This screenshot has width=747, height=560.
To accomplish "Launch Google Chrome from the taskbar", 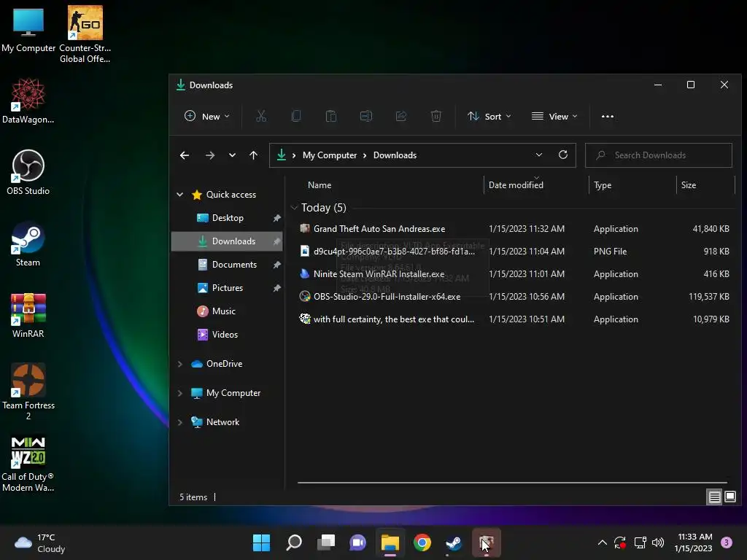I will tap(422, 542).
